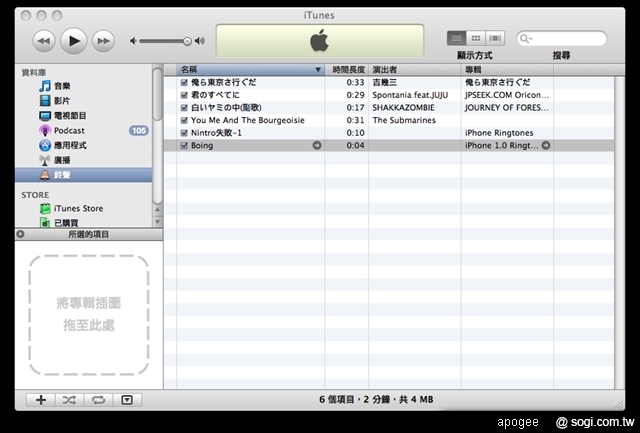This screenshot has width=640, height=433.
Task: Select the track 君のすべてに
Action: [x=215, y=95]
